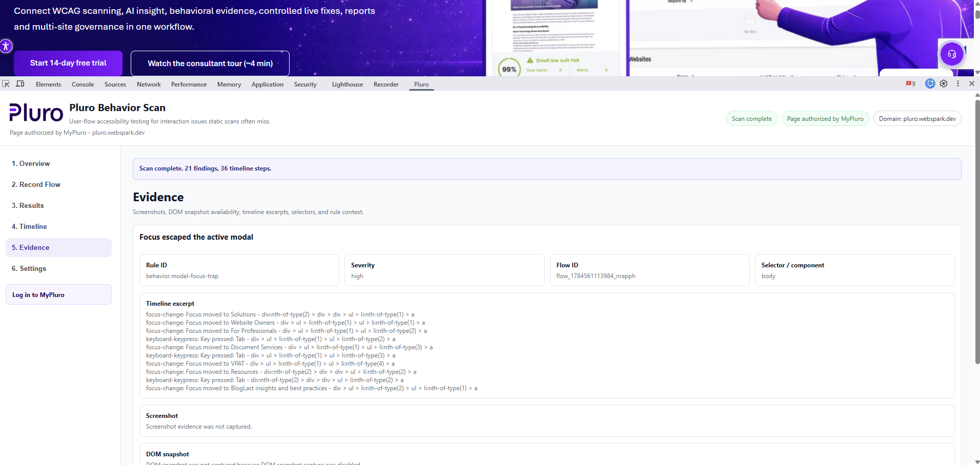Image resolution: width=980 pixels, height=465 pixels.
Task: Click Log in to MyPluro button
Action: pos(58,294)
